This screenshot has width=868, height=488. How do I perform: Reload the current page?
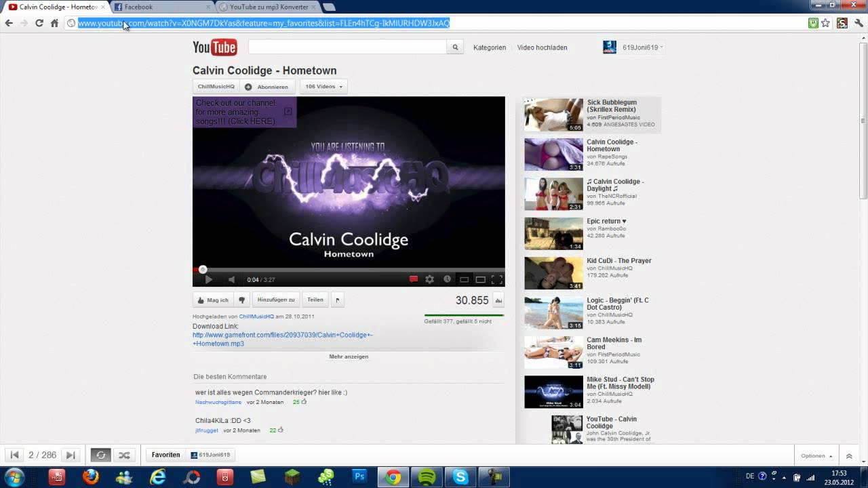point(39,23)
